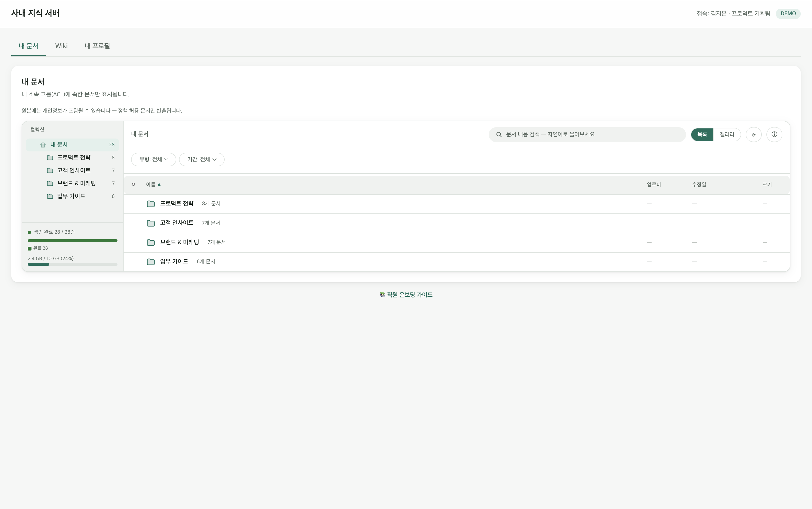The image size is (812, 509).
Task: Click the home icon beside 내 문서
Action: click(x=43, y=145)
